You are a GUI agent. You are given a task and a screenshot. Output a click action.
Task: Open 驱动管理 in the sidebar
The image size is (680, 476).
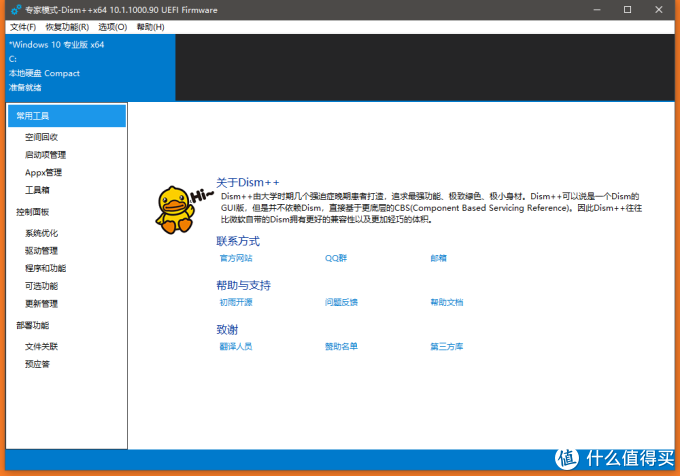(x=41, y=251)
